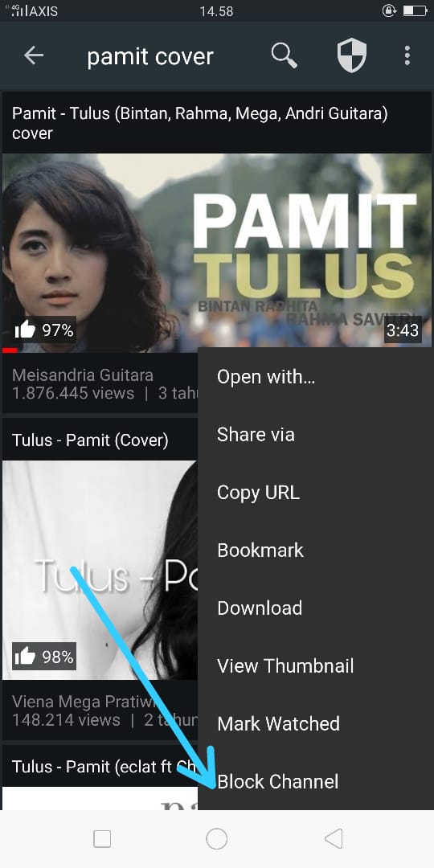
Task: Open the Tulus - Pamit (Cover) title
Action: pos(90,440)
